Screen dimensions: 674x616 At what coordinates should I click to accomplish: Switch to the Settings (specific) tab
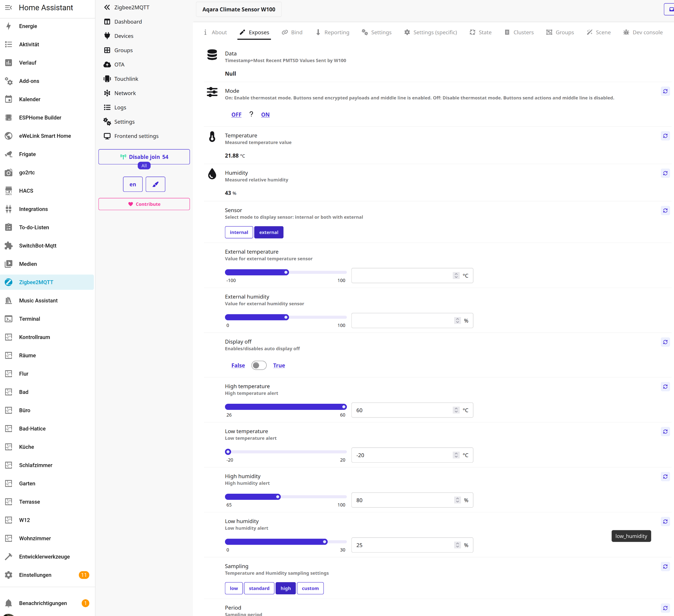(431, 32)
